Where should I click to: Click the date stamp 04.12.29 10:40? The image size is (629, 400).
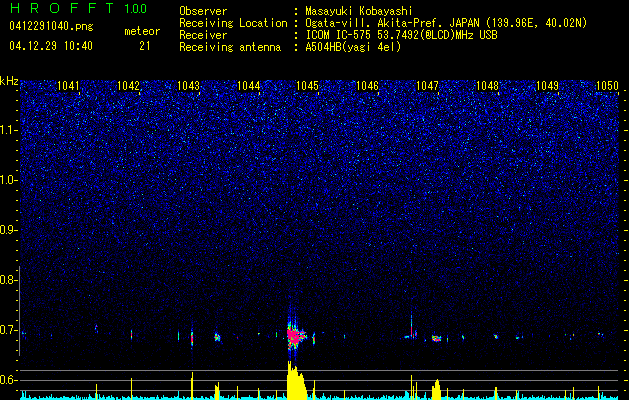click(51, 46)
